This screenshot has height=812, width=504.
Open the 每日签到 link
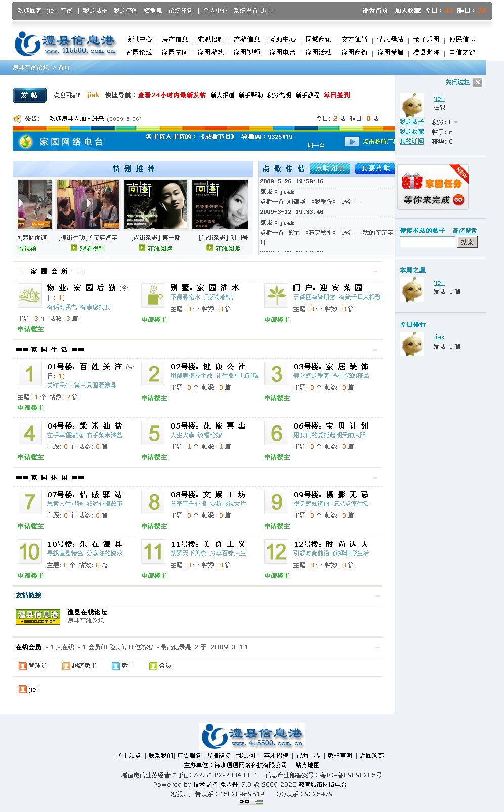click(337, 95)
